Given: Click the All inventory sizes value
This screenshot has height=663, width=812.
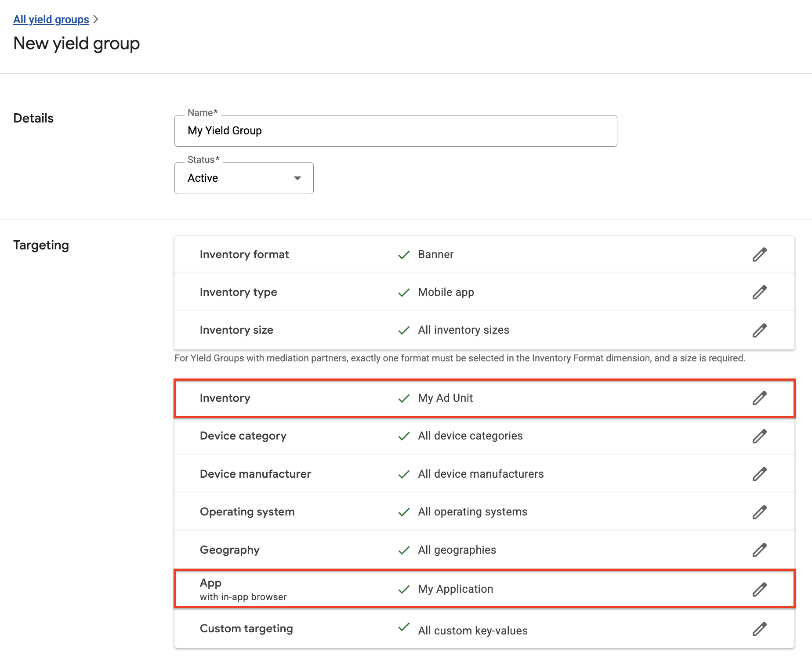Looking at the screenshot, I should [464, 330].
